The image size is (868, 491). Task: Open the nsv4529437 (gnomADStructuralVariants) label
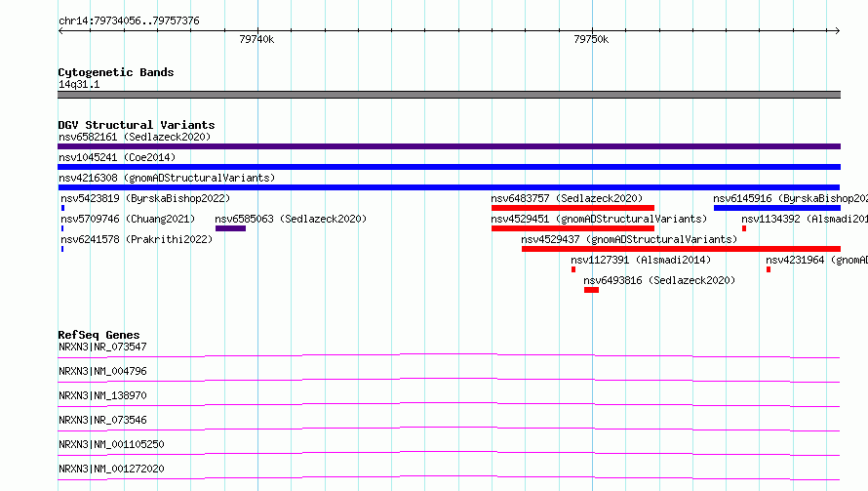[629, 239]
